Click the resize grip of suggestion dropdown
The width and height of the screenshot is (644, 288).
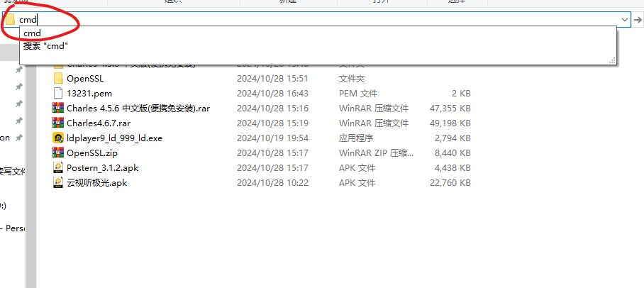(611, 62)
